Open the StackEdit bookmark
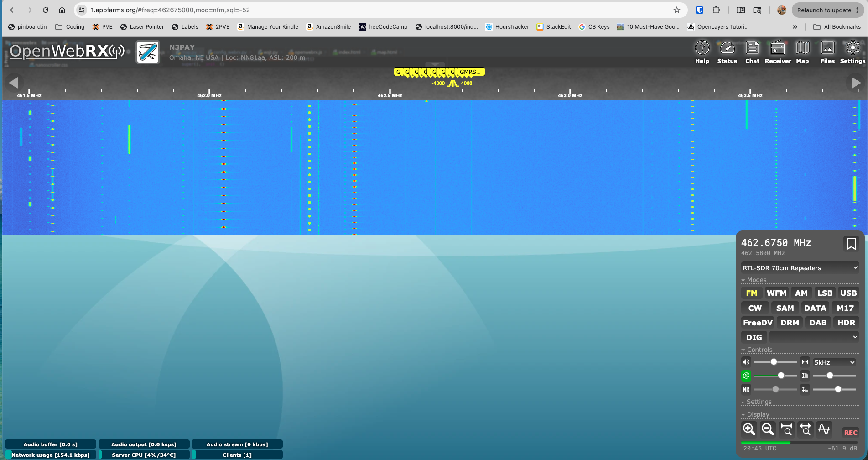This screenshot has width=868, height=460. [x=553, y=27]
